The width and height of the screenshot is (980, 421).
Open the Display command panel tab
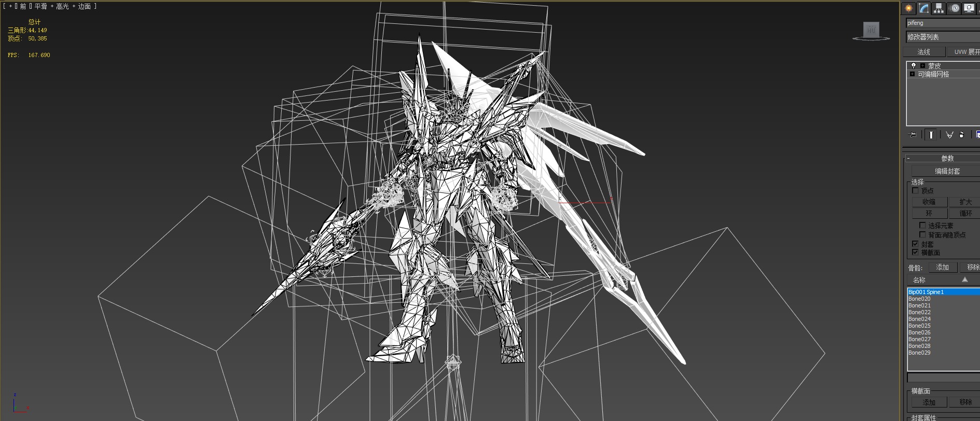(x=969, y=8)
